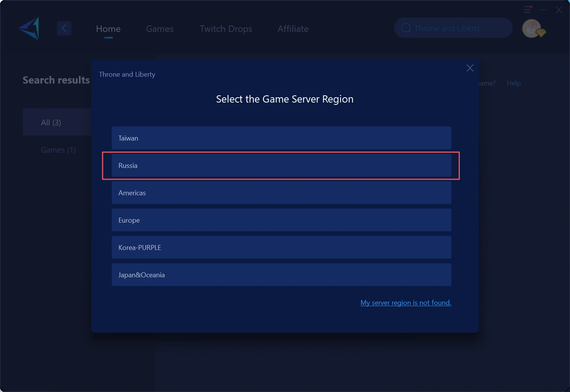Click the search magnifier icon
The image size is (570, 392).
point(406,28)
